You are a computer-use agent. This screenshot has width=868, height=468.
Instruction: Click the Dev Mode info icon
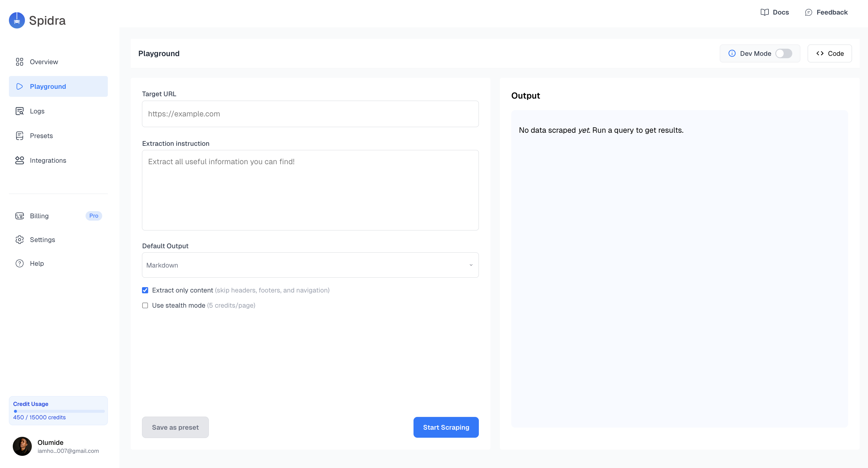coord(732,53)
